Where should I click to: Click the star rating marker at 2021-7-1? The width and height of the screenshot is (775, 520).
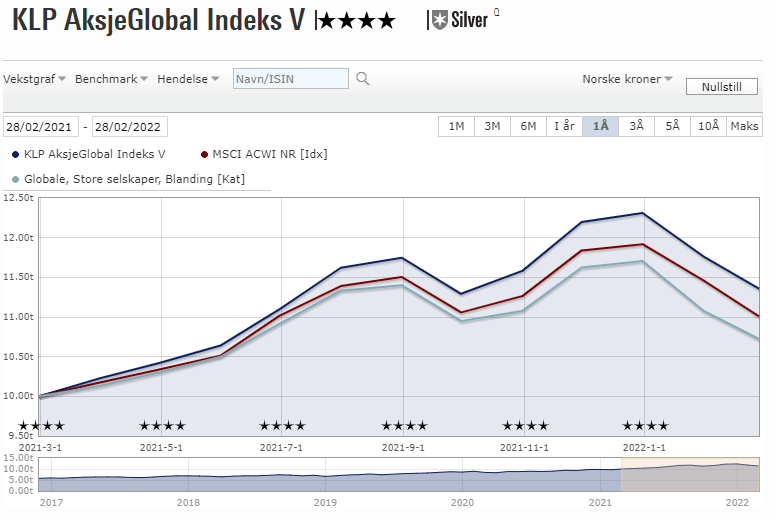click(x=283, y=426)
